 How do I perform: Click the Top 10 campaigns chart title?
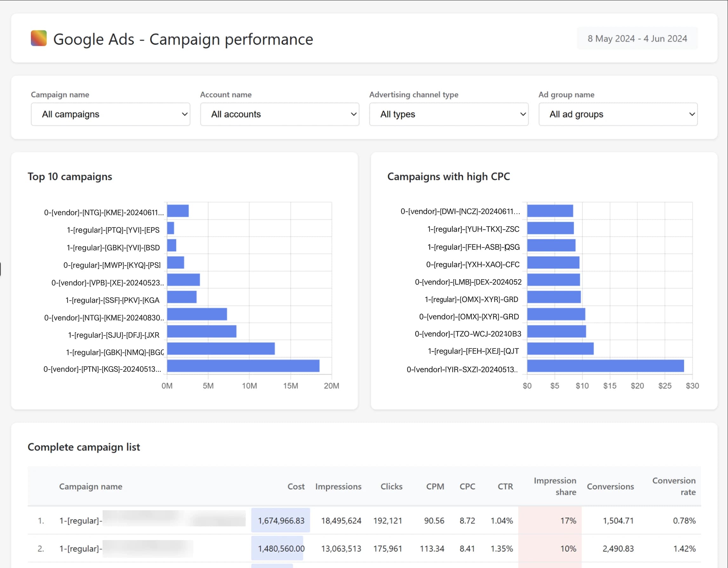(x=70, y=176)
